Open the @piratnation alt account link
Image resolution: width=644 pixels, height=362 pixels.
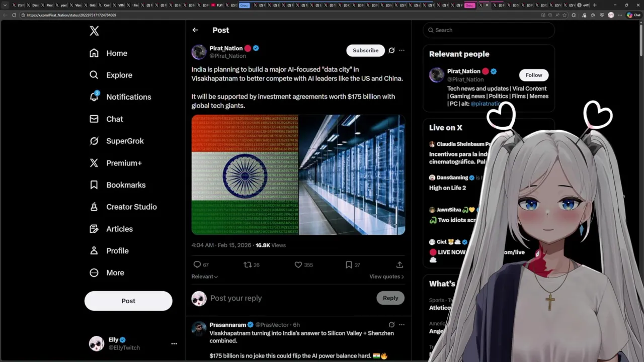487,104
